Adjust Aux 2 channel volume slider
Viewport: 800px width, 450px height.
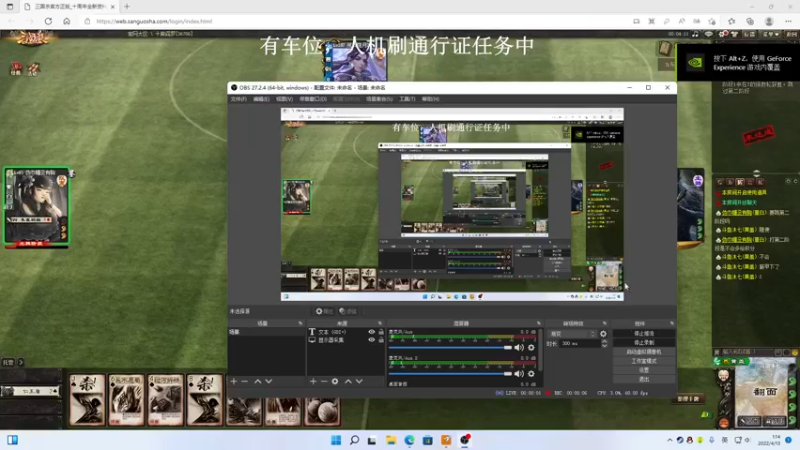[x=451, y=373]
